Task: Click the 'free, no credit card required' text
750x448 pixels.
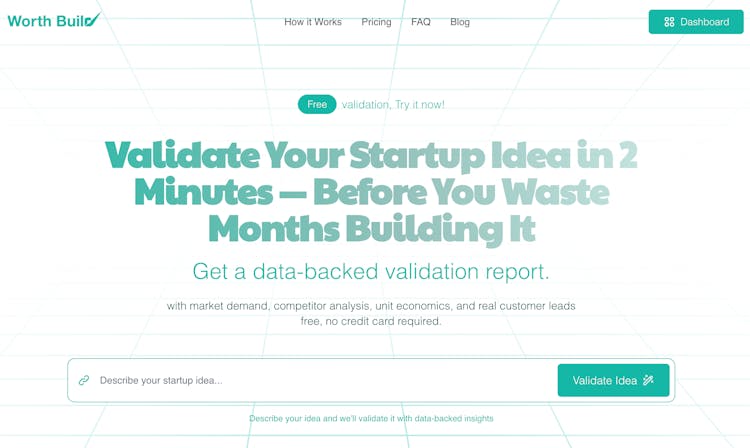Action: point(371,321)
